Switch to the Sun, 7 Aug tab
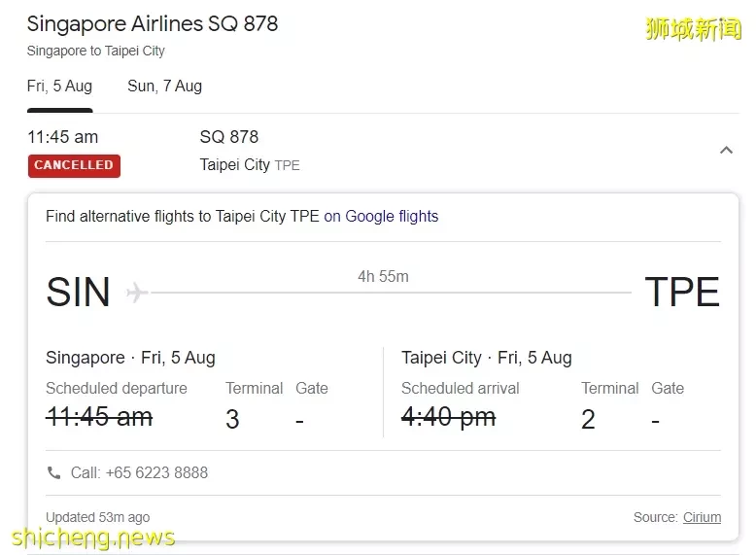This screenshot has height=555, width=756. click(164, 87)
